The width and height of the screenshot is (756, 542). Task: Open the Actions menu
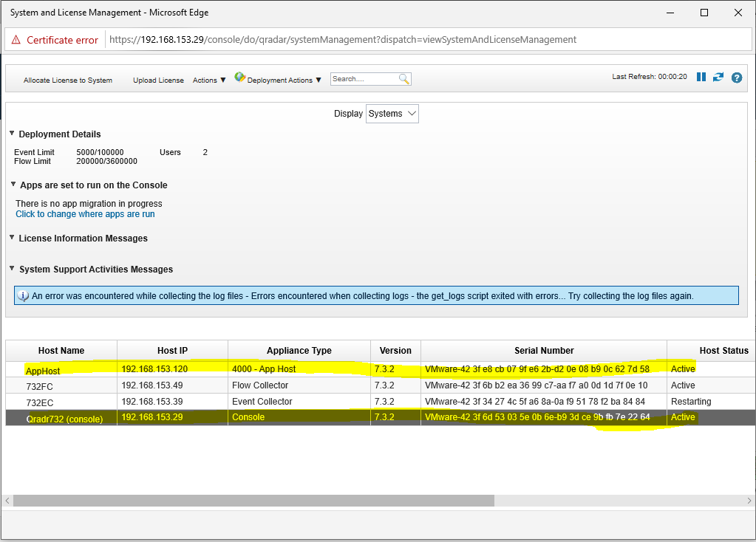coord(209,80)
